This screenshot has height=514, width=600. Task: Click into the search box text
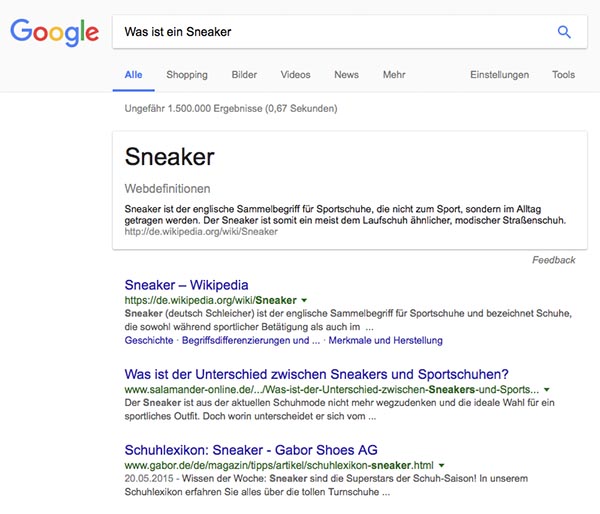pyautogui.click(x=178, y=32)
